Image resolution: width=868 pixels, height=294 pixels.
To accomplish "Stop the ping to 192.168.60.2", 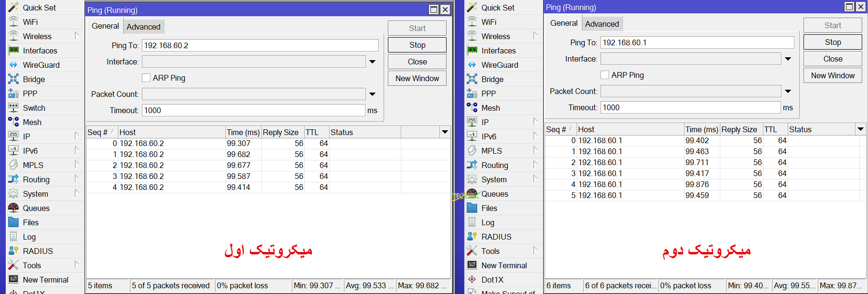I will click(417, 45).
